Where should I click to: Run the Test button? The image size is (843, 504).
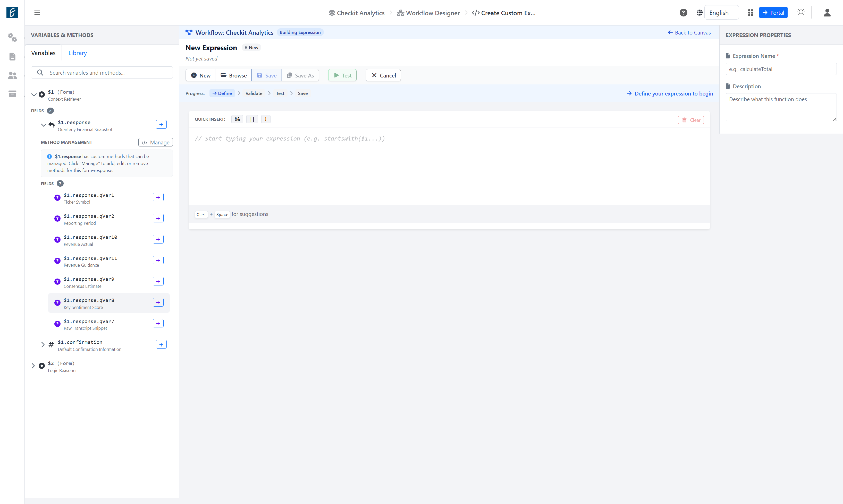342,75
